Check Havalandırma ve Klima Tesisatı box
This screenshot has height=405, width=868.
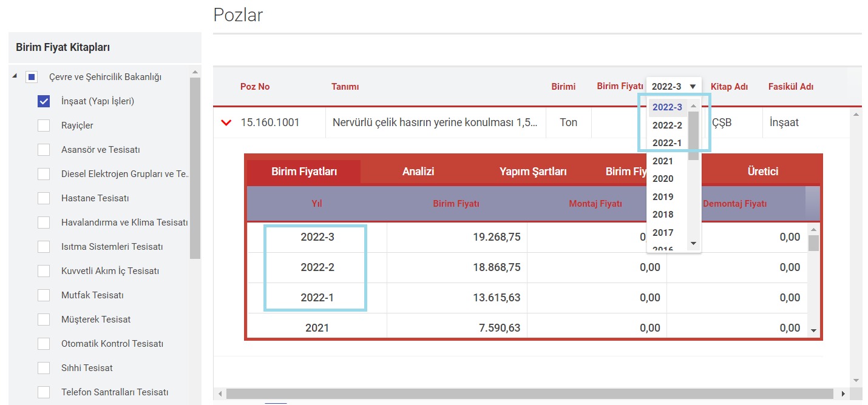(44, 223)
